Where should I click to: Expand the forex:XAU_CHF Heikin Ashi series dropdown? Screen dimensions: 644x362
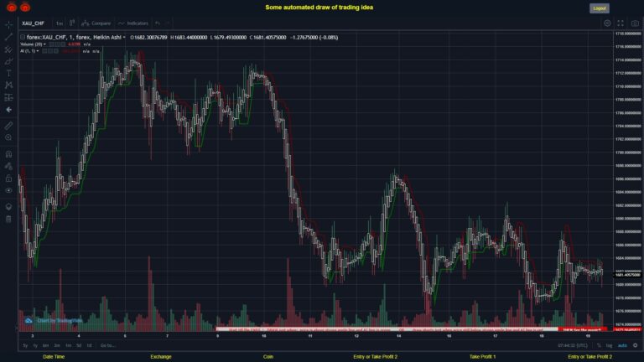(124, 38)
